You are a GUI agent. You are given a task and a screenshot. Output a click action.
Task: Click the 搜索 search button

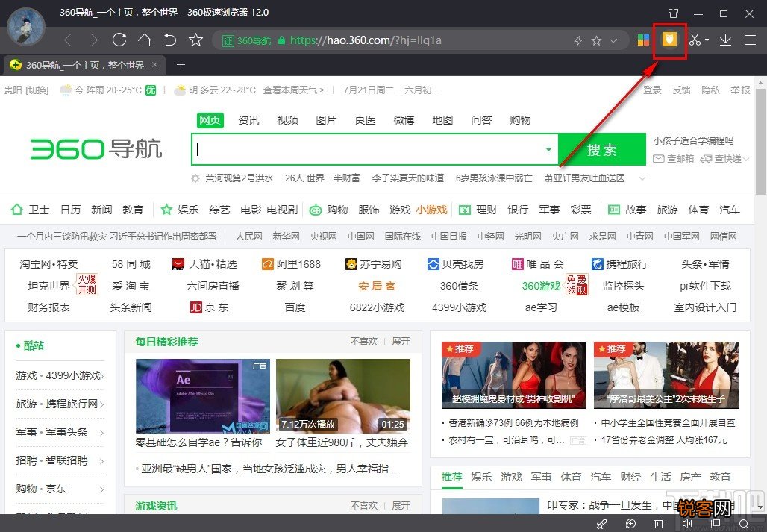tap(601, 149)
